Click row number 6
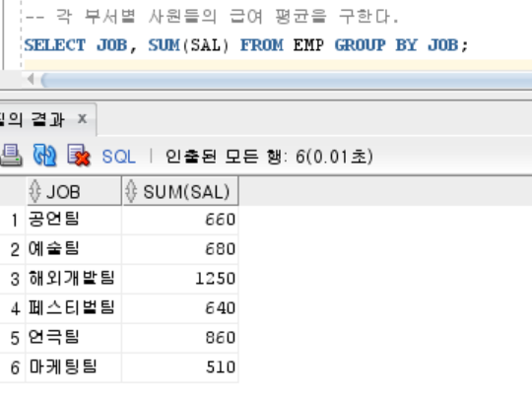The width and height of the screenshot is (532, 393). pyautogui.click(x=15, y=368)
